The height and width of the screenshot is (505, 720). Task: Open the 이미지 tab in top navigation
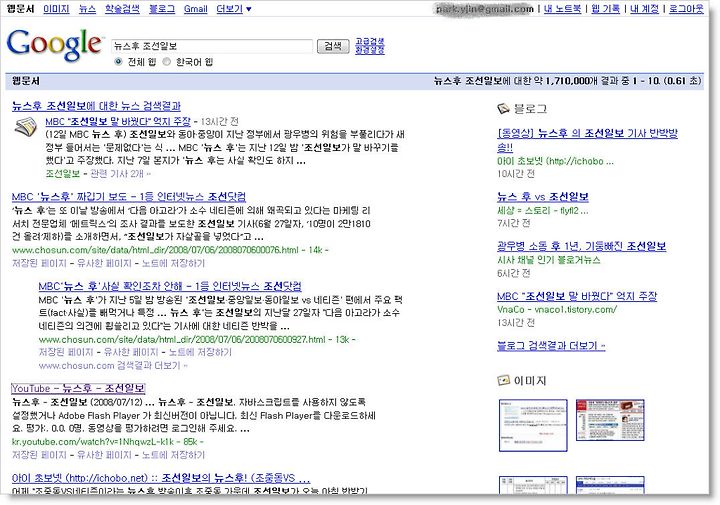(56, 9)
